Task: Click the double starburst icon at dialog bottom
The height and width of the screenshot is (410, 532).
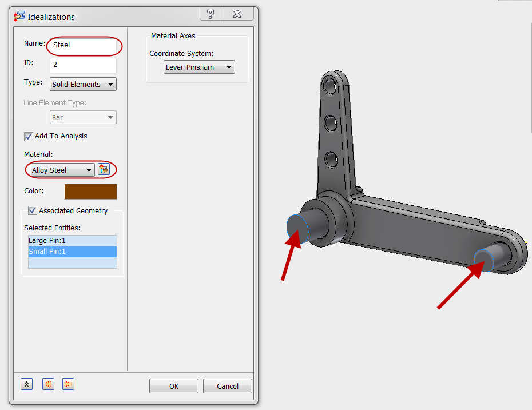Action: [x=68, y=384]
